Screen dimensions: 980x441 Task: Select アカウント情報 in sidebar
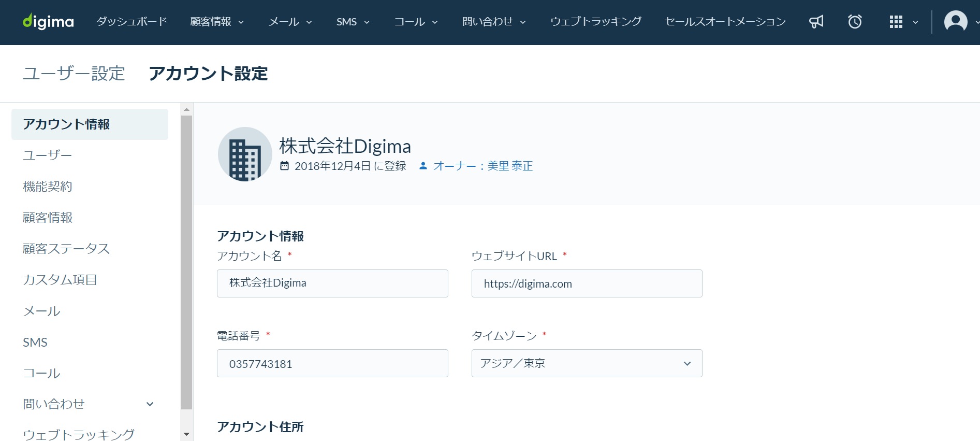[x=90, y=124]
